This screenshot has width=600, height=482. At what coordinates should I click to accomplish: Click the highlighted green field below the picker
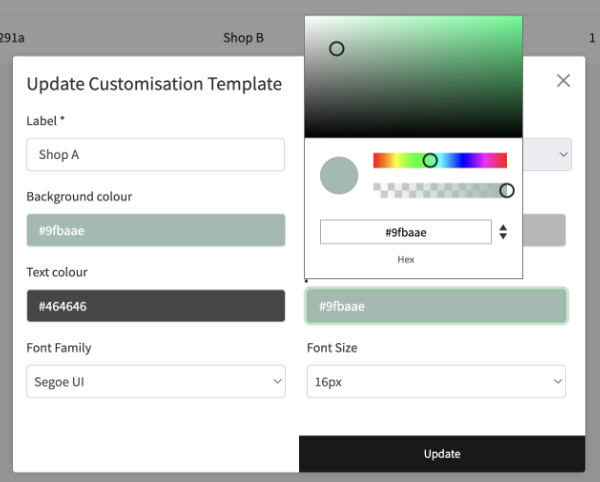pos(436,306)
